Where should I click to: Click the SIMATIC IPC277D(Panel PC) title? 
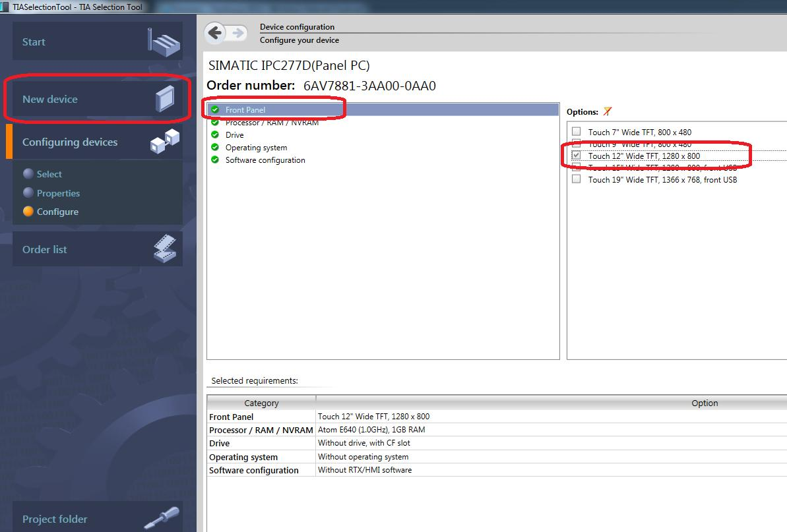pyautogui.click(x=288, y=66)
